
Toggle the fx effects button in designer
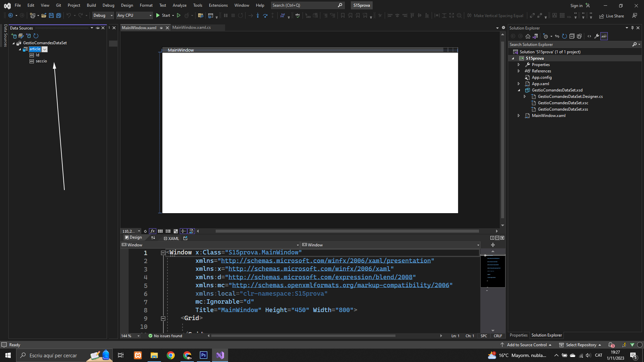[152, 231]
